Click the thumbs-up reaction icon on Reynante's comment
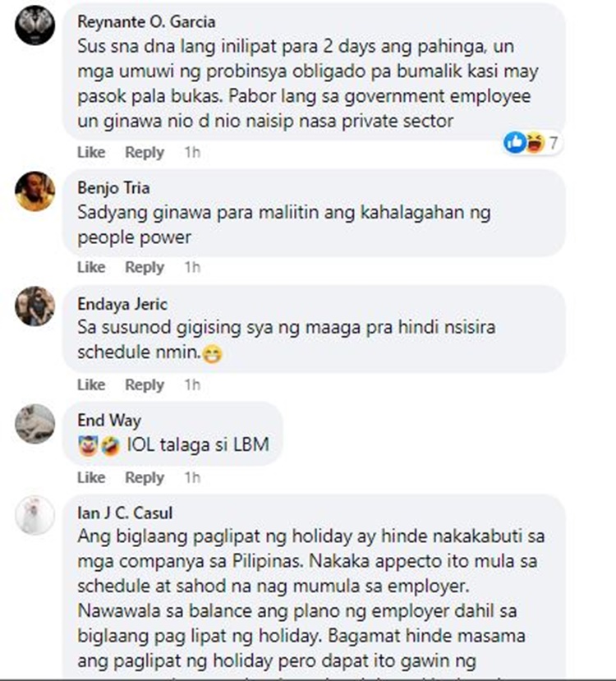Screen dimensions: 616x681 pos(515,142)
